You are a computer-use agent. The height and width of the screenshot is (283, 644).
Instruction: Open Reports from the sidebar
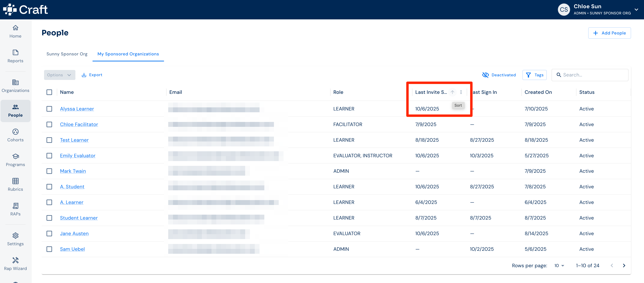pos(15,56)
